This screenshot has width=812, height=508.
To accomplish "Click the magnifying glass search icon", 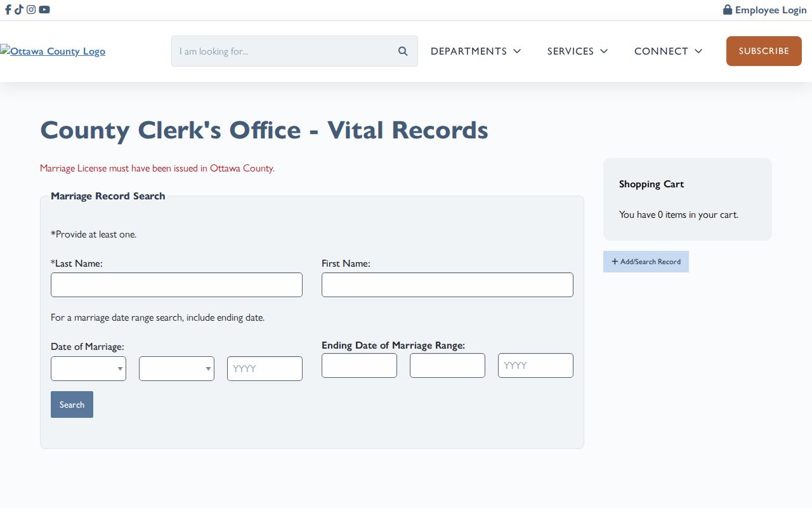I will 403,51.
